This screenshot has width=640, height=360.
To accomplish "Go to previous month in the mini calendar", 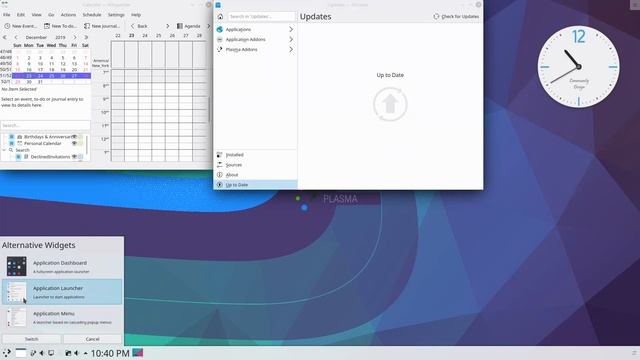I will click(x=16, y=37).
